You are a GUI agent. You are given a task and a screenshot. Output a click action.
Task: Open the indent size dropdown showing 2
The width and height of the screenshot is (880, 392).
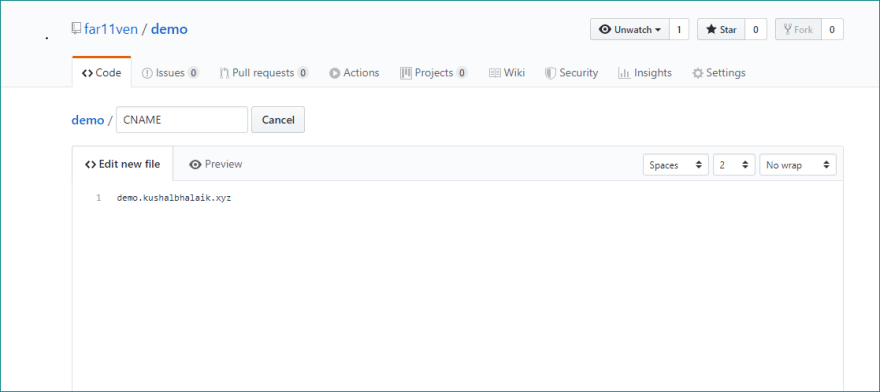[734, 165]
